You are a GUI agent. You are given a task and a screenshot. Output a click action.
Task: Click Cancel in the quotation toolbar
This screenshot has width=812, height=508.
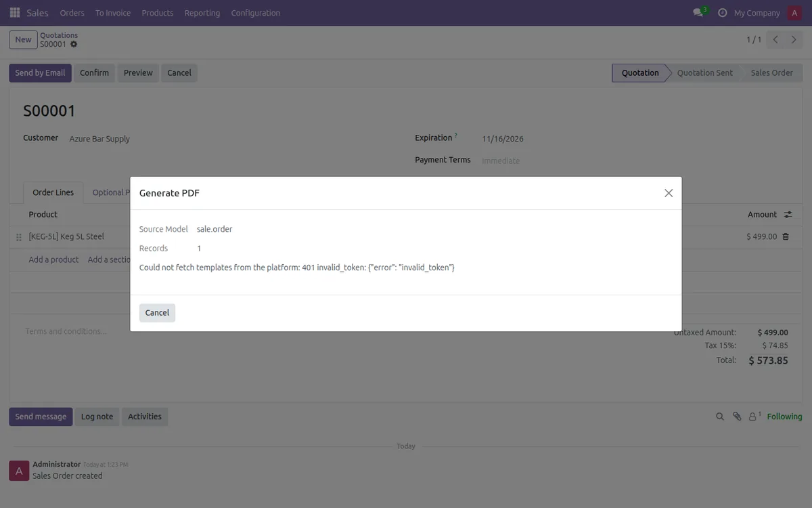179,72
